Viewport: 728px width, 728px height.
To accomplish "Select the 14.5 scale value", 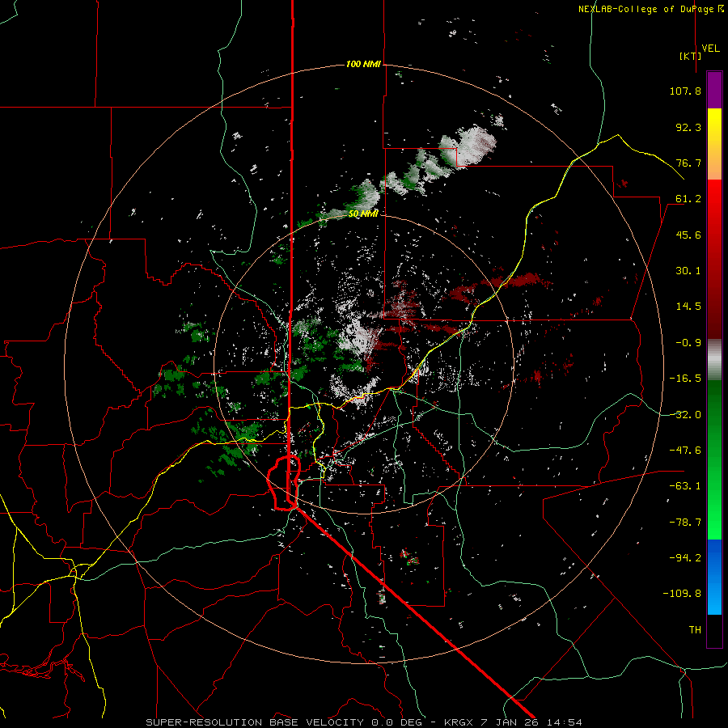I will click(x=688, y=307).
